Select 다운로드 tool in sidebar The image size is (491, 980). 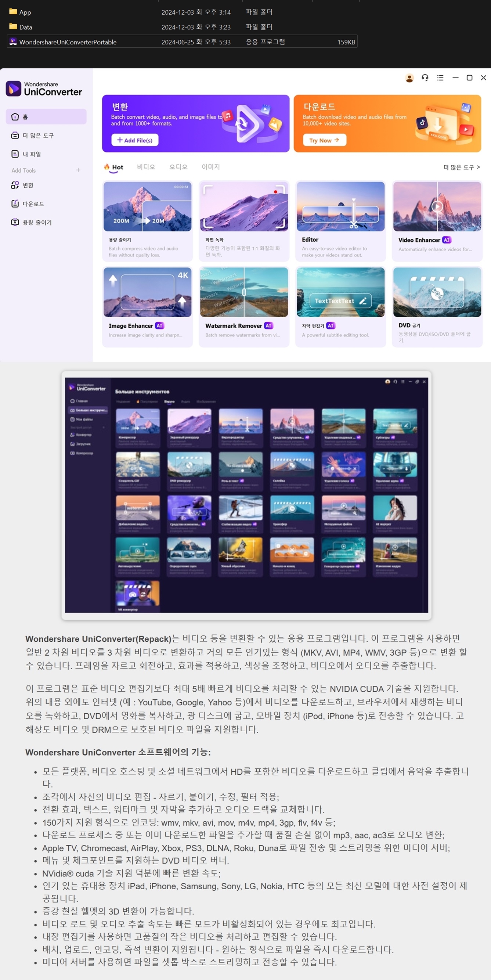[46, 204]
